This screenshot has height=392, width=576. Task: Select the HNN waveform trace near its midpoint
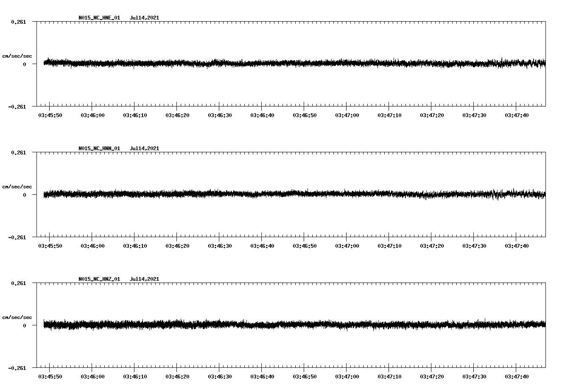(293, 194)
